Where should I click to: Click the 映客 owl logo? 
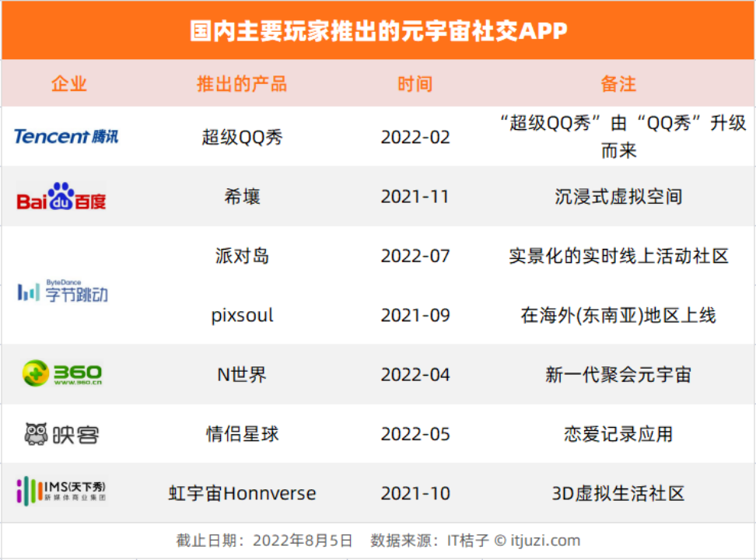click(x=61, y=434)
